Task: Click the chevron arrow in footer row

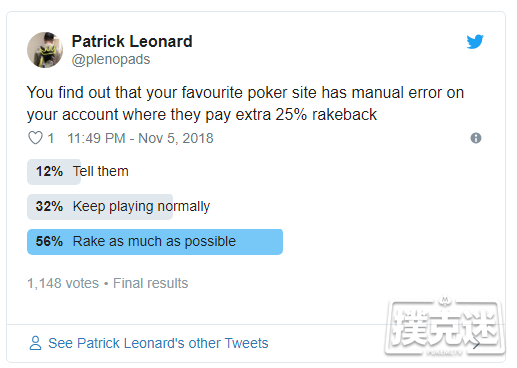Action: [476, 344]
